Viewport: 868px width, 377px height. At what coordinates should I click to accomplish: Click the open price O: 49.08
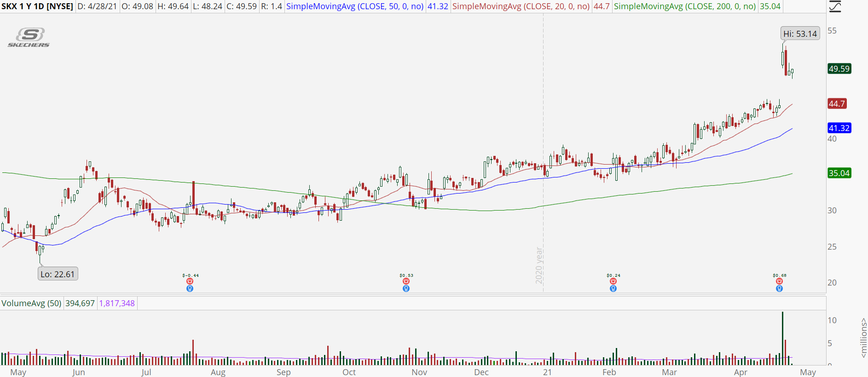click(x=137, y=6)
